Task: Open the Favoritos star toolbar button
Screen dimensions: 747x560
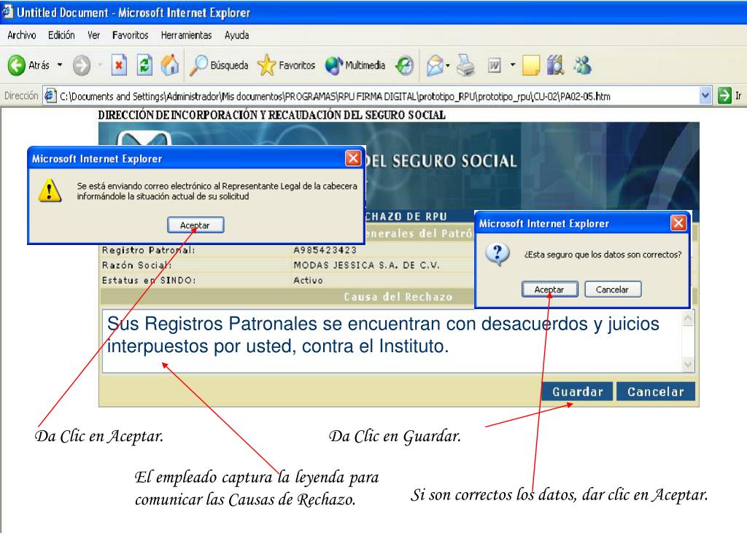Action: (286, 65)
